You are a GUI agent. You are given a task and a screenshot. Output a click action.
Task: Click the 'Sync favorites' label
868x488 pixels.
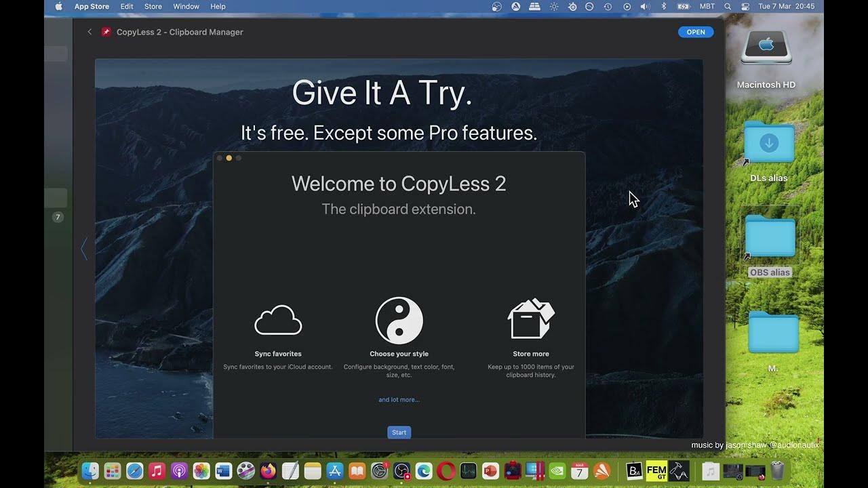tap(278, 354)
